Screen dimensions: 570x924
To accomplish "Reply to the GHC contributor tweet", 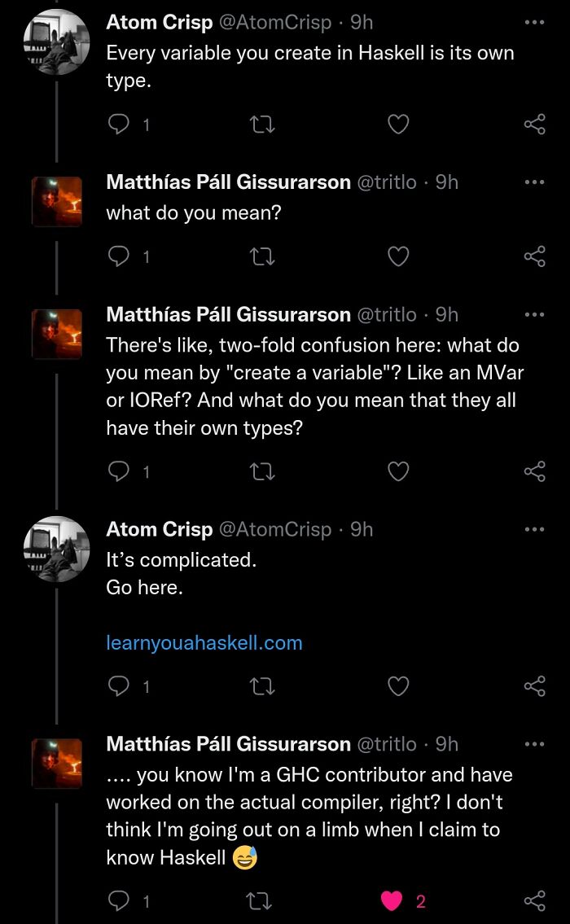I will (x=119, y=901).
